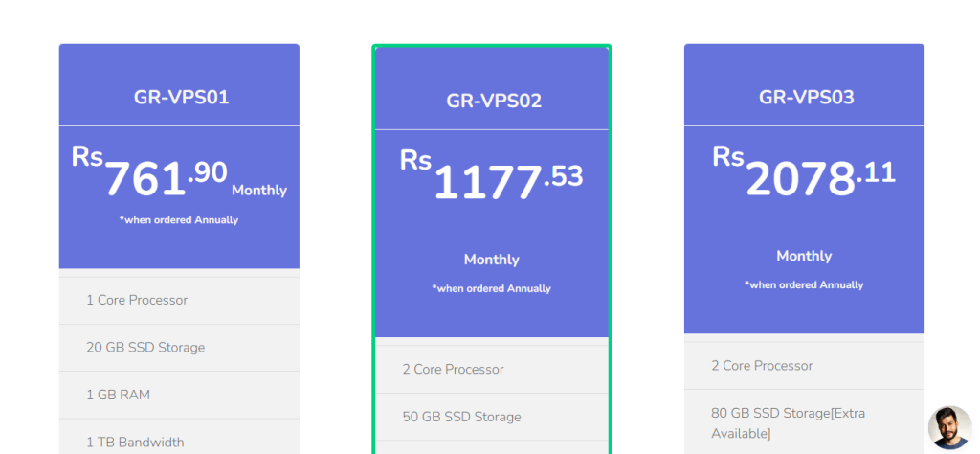
Task: Click the profile avatar chat bubble
Action: [949, 427]
